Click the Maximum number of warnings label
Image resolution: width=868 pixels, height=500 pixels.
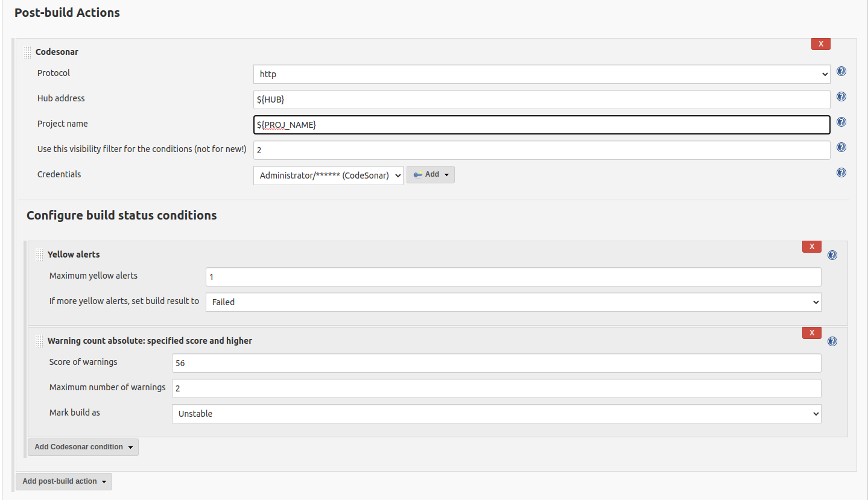(107, 387)
